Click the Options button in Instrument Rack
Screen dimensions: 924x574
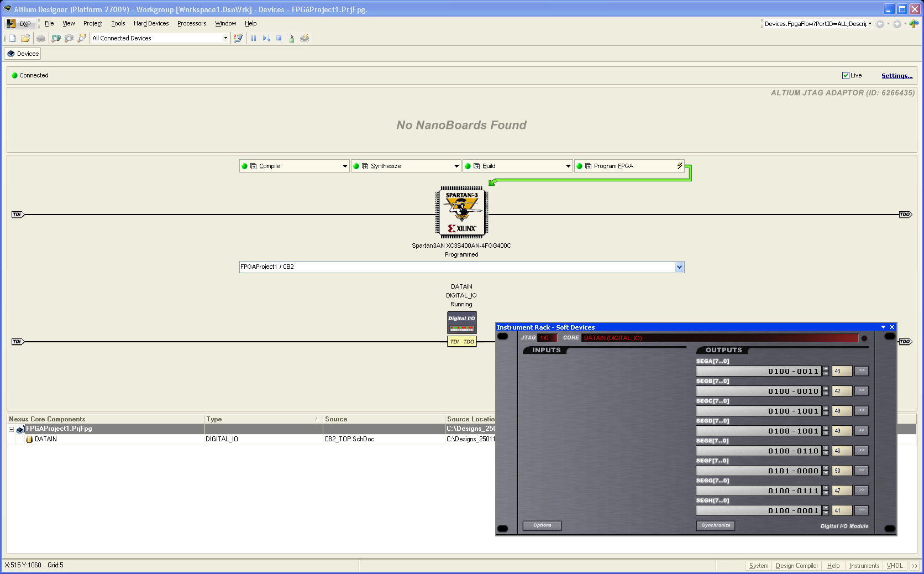[542, 525]
